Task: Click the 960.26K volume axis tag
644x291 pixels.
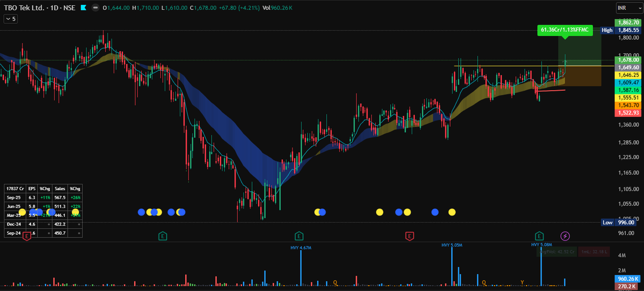Action: click(x=628, y=279)
